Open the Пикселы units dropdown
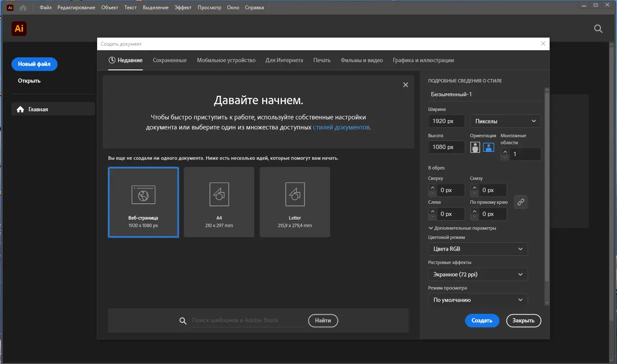Screen dimensions: 617x364 [505, 121]
